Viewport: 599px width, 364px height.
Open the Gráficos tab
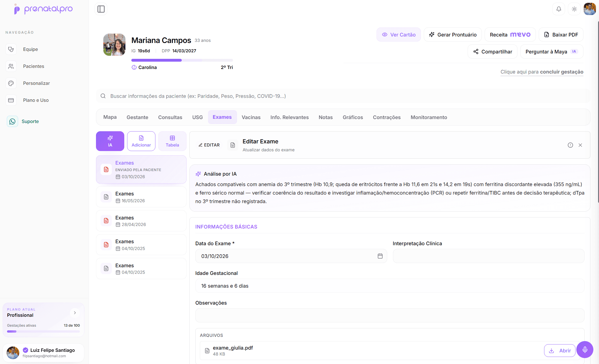(353, 117)
